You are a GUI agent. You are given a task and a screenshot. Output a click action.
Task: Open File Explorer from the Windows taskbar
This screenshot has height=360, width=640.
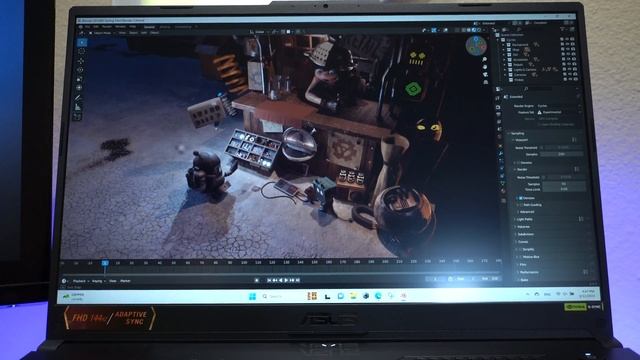point(353,296)
